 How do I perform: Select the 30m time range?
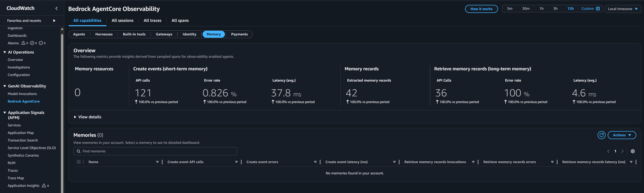click(526, 9)
